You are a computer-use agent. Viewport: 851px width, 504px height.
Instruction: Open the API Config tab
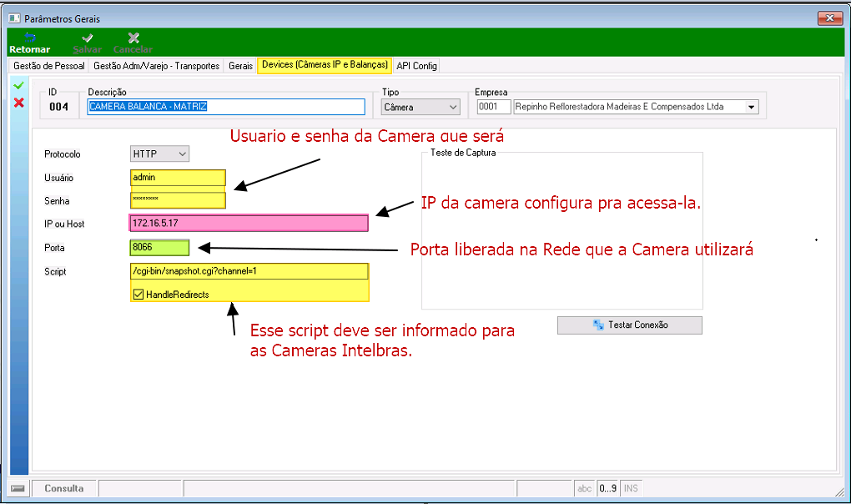pyautogui.click(x=416, y=66)
